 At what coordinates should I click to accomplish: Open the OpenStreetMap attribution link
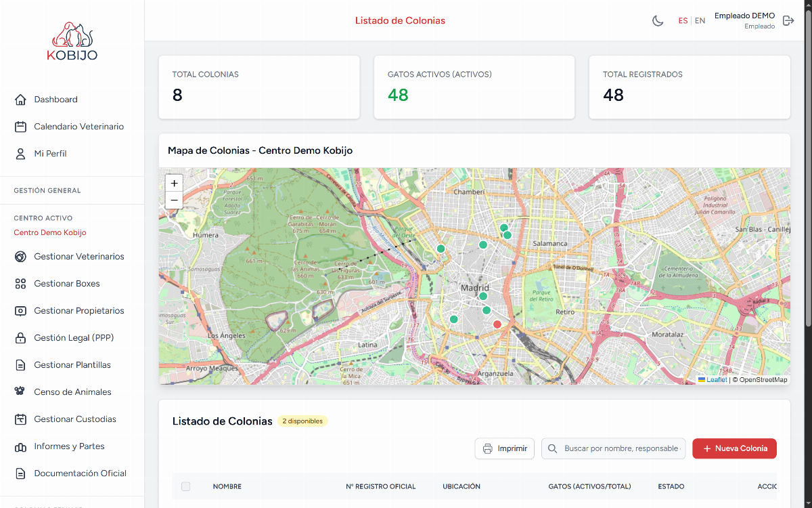pyautogui.click(x=763, y=380)
